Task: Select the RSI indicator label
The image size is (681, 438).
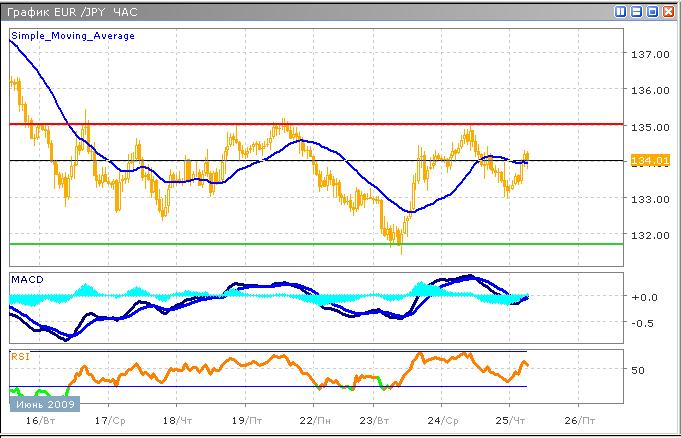Action: pos(19,355)
